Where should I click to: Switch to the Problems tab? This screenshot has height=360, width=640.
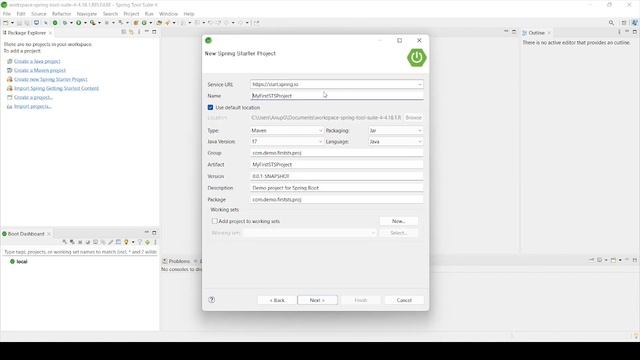[x=179, y=261]
